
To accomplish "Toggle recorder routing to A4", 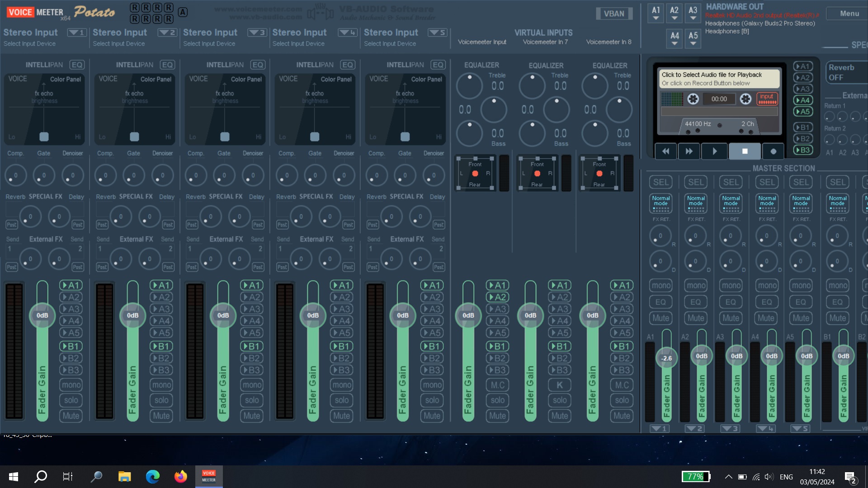I will pyautogui.click(x=802, y=100).
